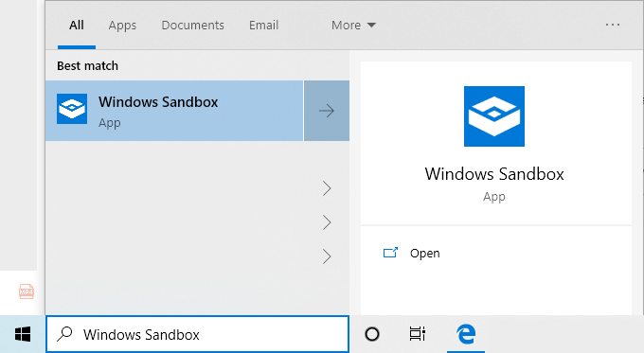Expand the More filter dropdown
Viewport: 644px width, 353px height.
[353, 25]
